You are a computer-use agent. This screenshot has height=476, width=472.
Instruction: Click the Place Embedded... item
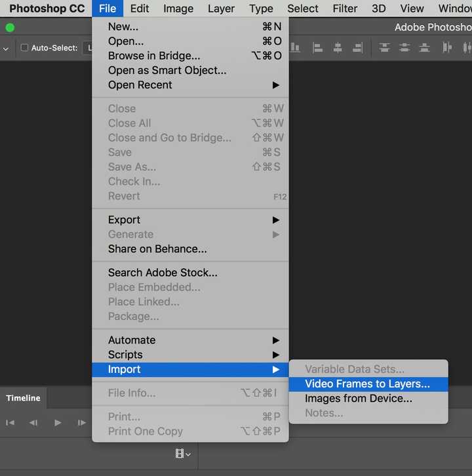(190, 287)
